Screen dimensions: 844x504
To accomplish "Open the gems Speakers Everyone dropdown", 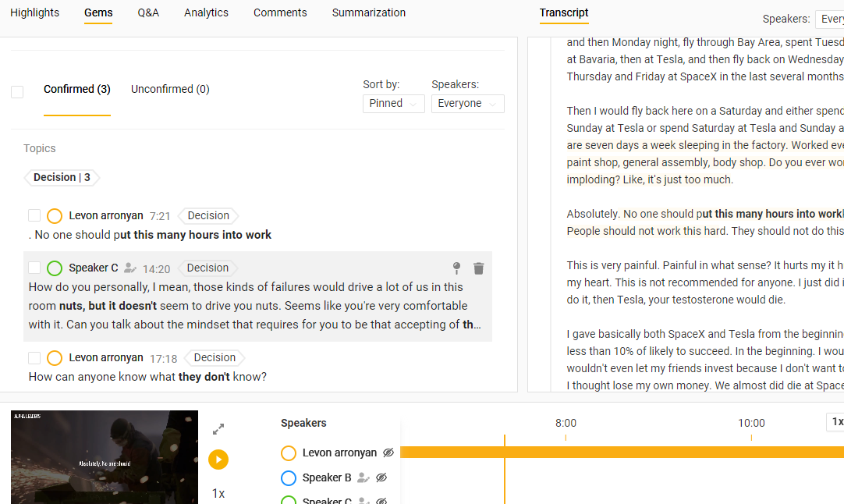I will (x=468, y=104).
